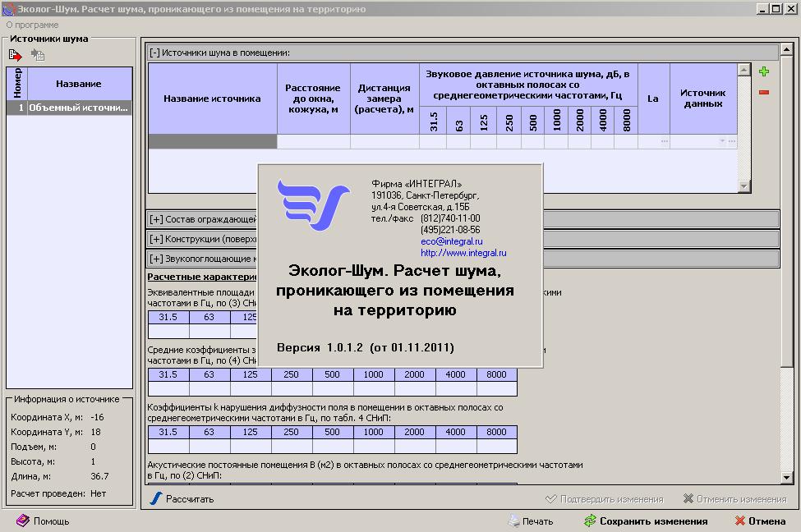This screenshot has width=801, height=532.
Task: Click the first icon under Источники шума
Action: (x=15, y=55)
